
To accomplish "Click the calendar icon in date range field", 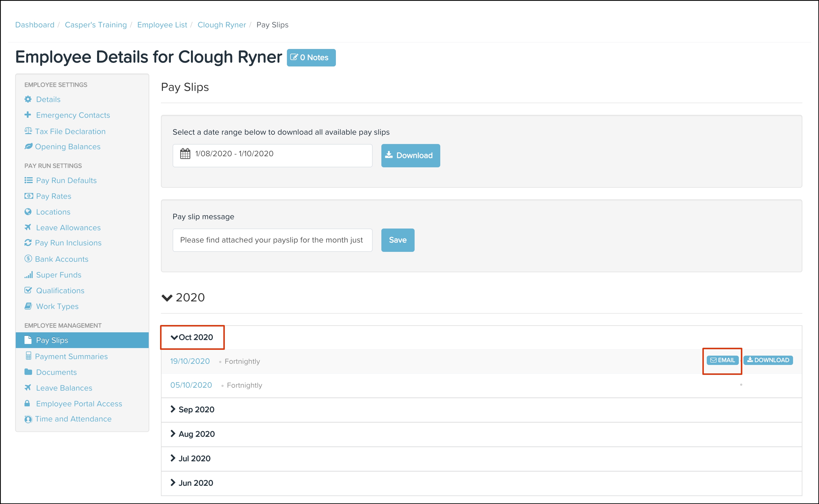I will pyautogui.click(x=185, y=154).
